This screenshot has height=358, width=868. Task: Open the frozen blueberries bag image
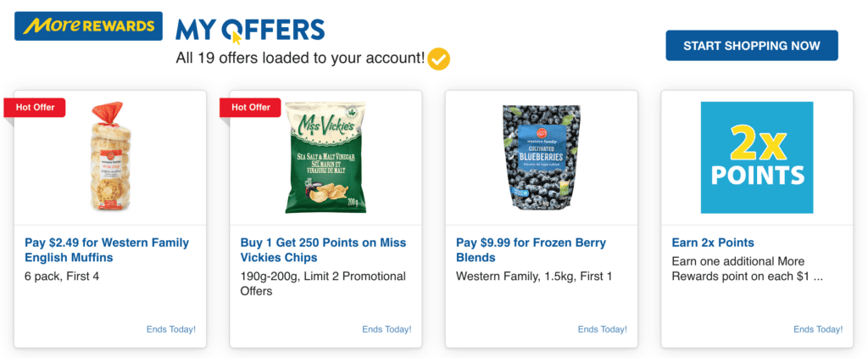pyautogui.click(x=541, y=158)
